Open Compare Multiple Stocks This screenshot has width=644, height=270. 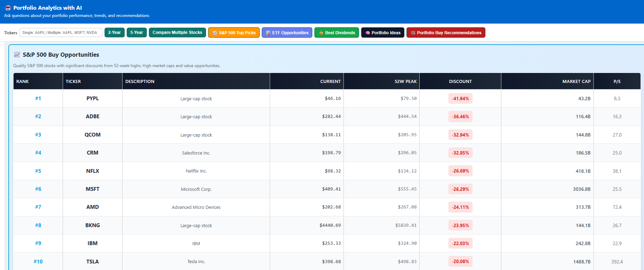tap(177, 32)
